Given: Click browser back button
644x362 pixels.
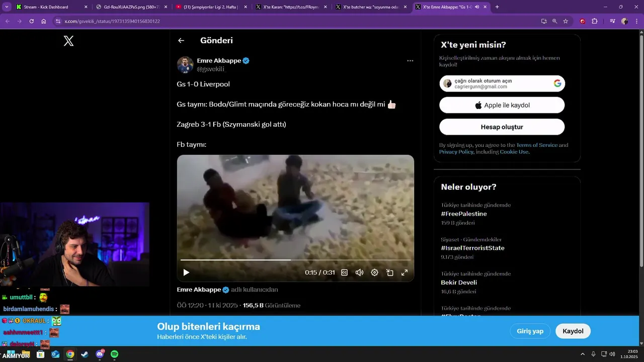Looking at the screenshot, I should tap(7, 21).
